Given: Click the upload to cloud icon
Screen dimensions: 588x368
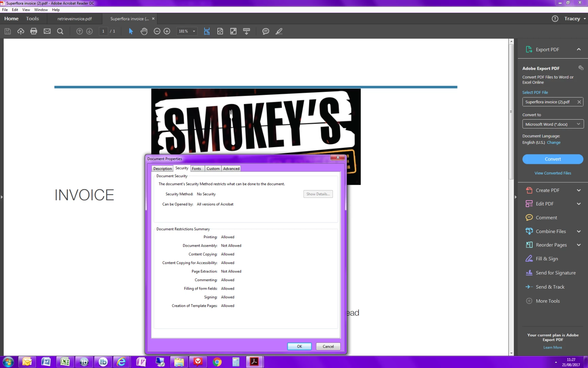Looking at the screenshot, I should coord(21,31).
